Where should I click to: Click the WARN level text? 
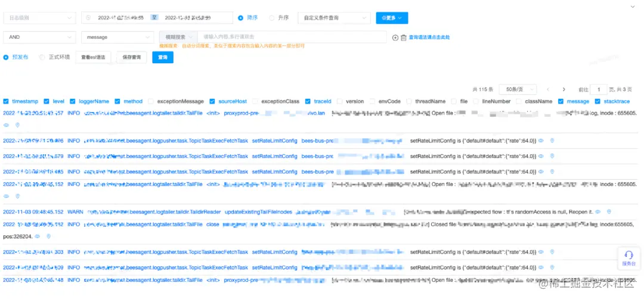pos(75,212)
